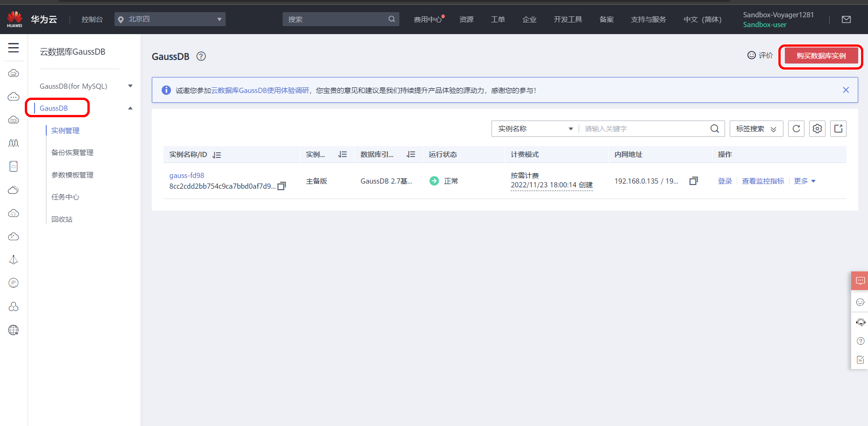868x426 pixels.
Task: Open 云数据库GaussDB使用体验调研 survey link
Action: coord(260,90)
